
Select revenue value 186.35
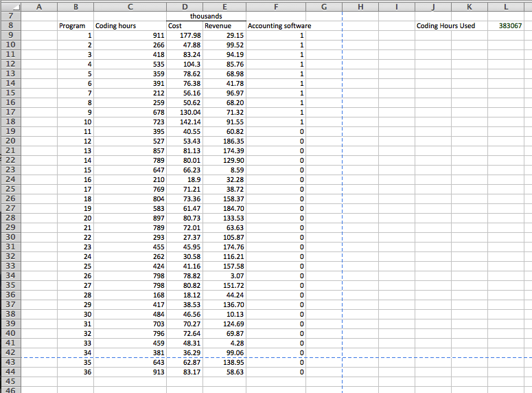[x=224, y=142]
